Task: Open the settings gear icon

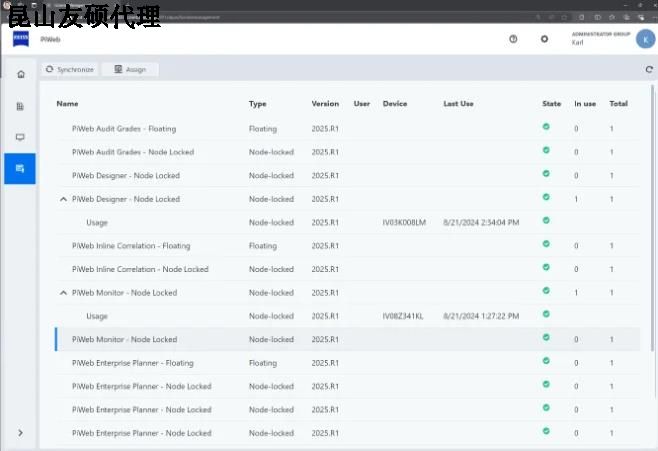Action: pyautogui.click(x=544, y=39)
